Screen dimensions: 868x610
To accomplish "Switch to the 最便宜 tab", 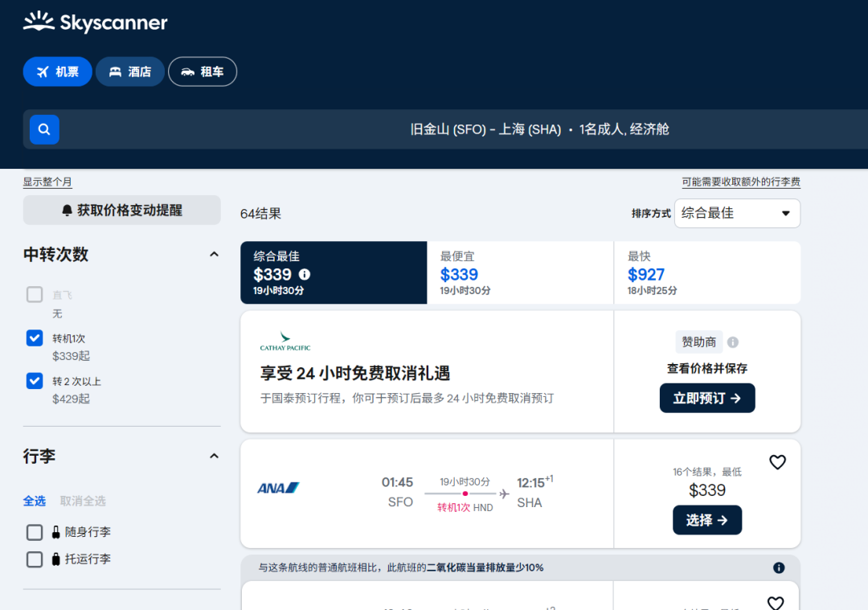I will coord(519,272).
